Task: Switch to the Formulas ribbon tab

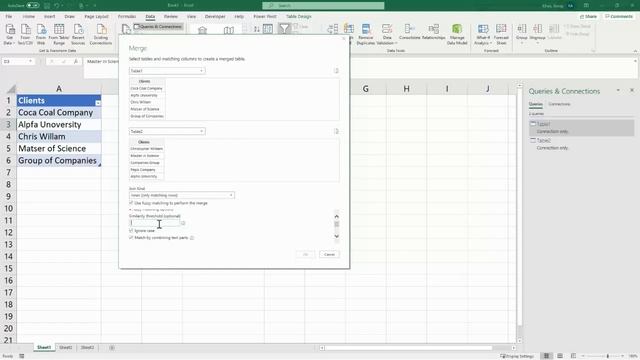Action: point(127,16)
